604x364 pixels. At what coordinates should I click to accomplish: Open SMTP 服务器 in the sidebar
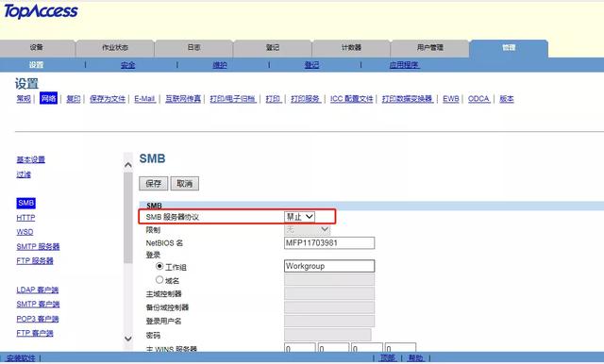tap(38, 246)
